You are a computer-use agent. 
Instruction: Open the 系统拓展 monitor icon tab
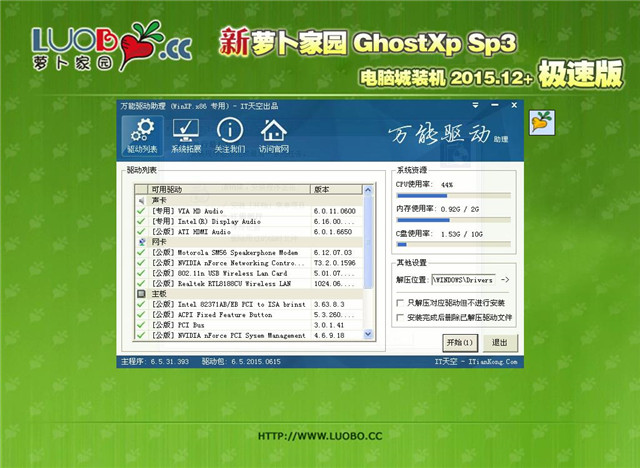coord(186,135)
